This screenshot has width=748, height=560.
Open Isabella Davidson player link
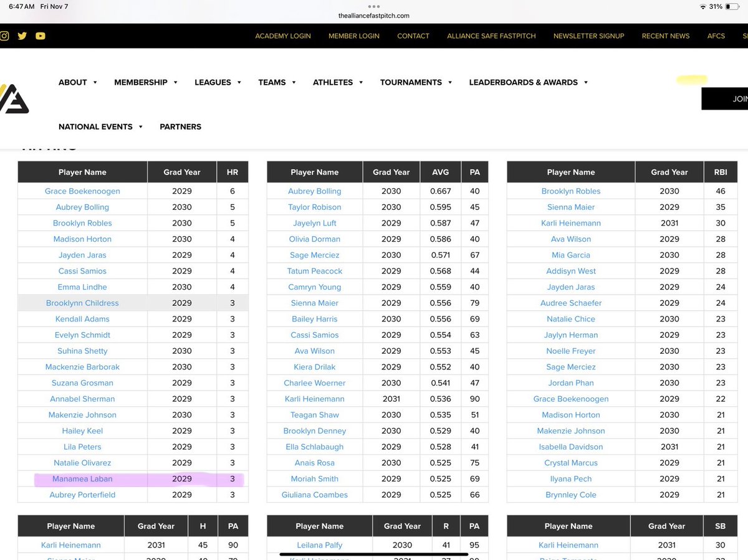pyautogui.click(x=571, y=447)
